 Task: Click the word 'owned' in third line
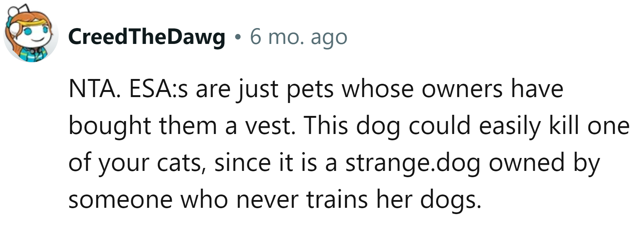point(527,162)
